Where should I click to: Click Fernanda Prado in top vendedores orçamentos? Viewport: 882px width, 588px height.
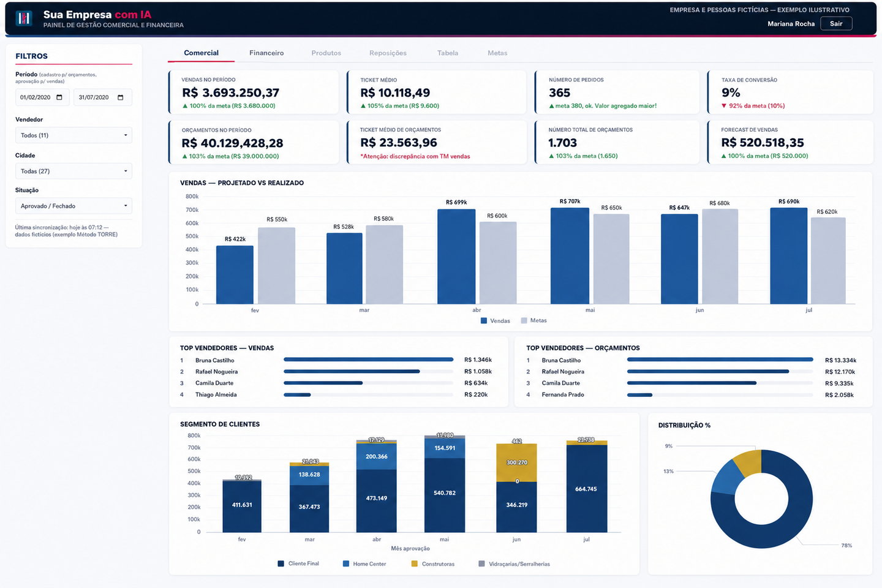(563, 394)
